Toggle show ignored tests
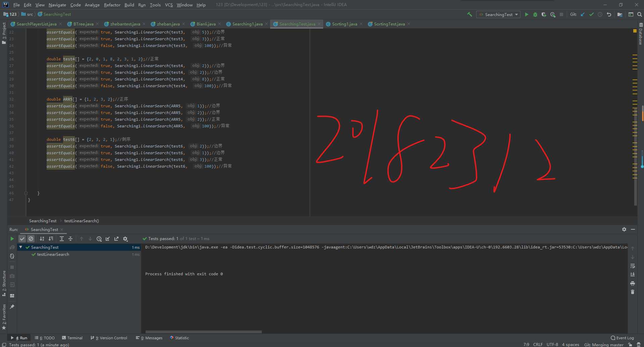 31,239
